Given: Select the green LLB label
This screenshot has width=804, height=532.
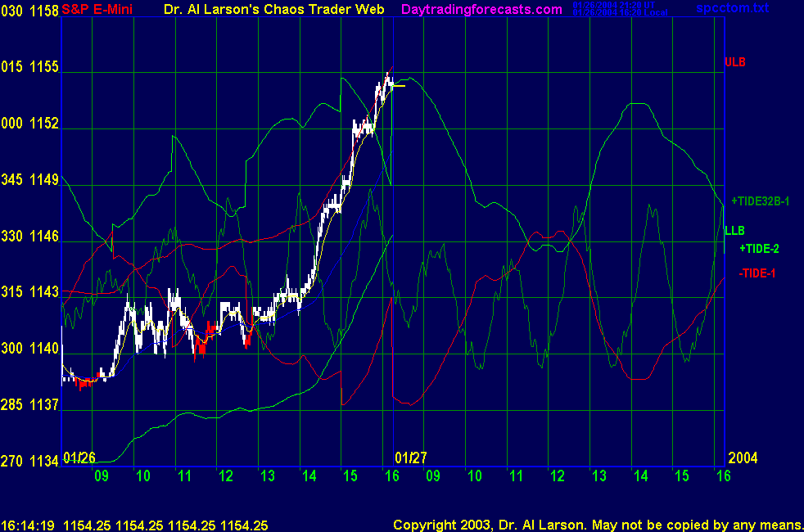Looking at the screenshot, I should (734, 231).
